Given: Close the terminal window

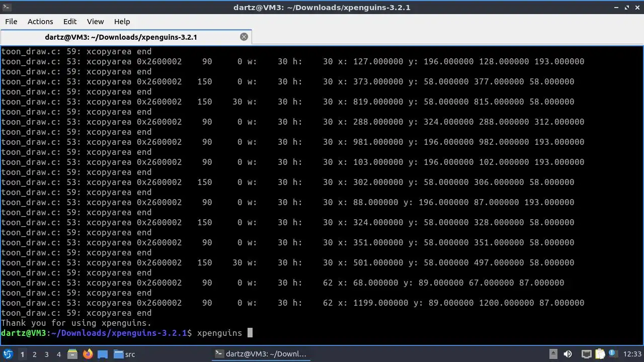Looking at the screenshot, I should click(637, 7).
